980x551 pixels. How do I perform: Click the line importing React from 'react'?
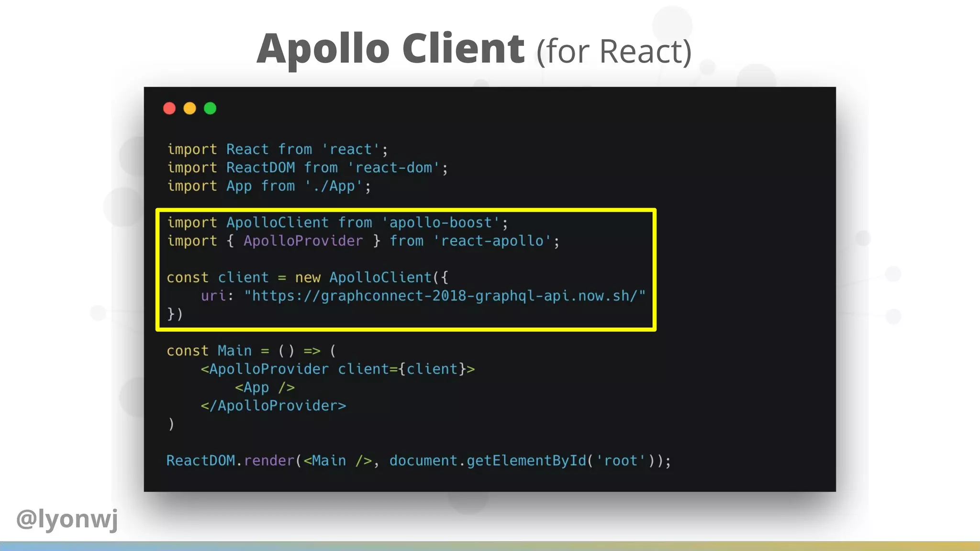(278, 149)
